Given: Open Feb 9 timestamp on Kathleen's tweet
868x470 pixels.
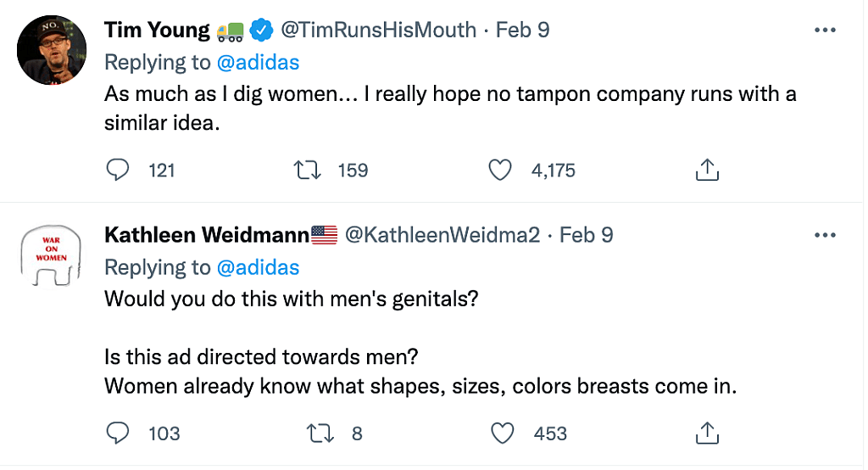Looking at the screenshot, I should coord(586,235).
